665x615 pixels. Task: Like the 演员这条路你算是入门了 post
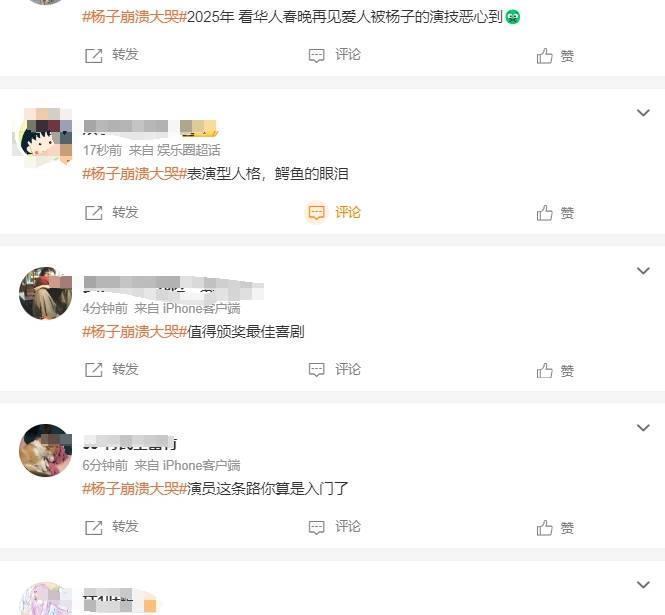[545, 528]
